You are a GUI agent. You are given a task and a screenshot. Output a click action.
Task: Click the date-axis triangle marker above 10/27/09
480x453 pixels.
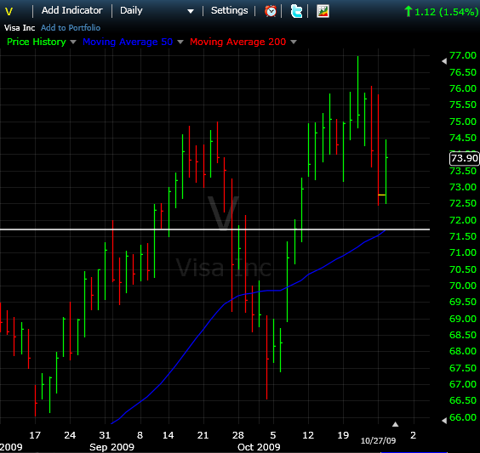tap(395, 424)
